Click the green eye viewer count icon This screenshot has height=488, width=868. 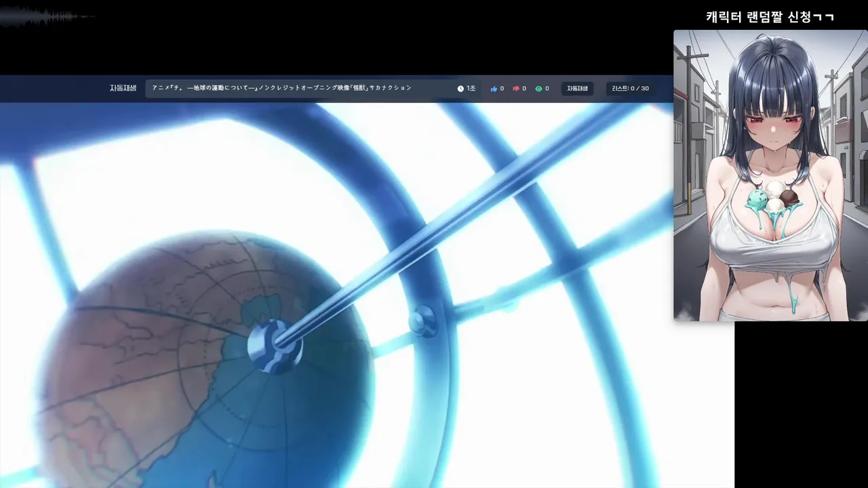pos(538,89)
